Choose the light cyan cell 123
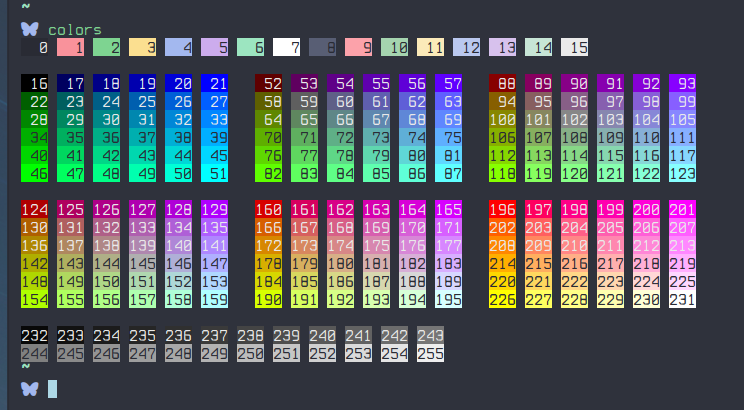744x410 pixels. (x=683, y=173)
